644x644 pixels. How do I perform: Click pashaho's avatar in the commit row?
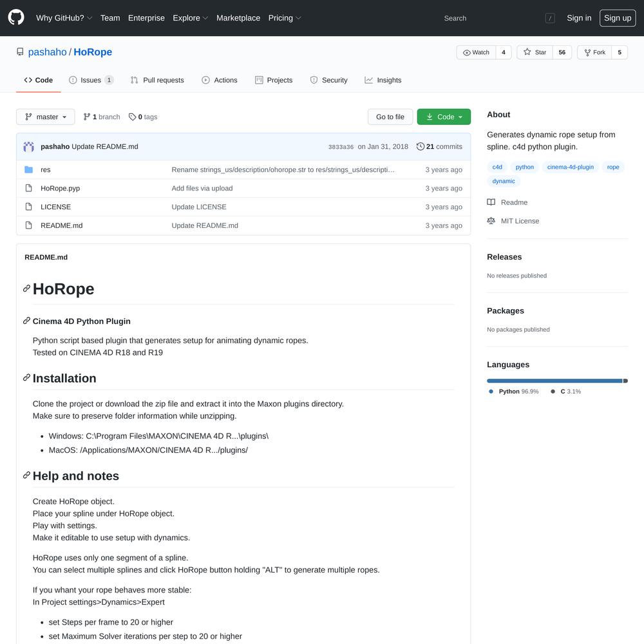[29, 147]
